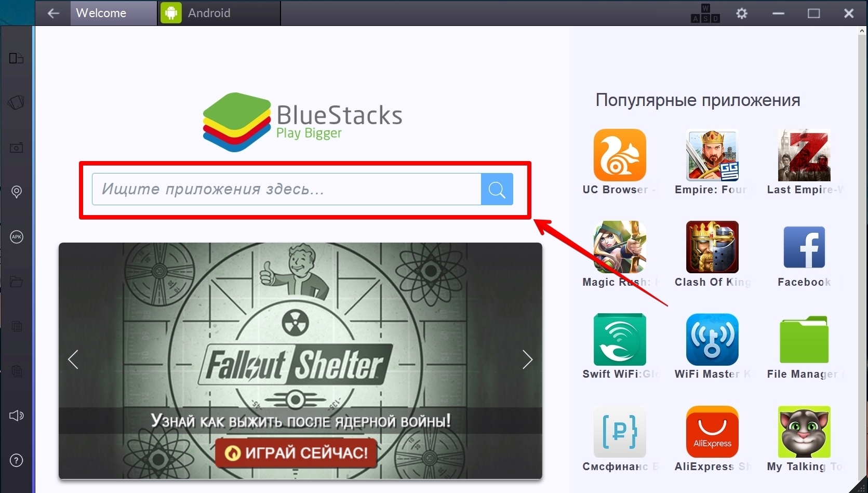
Task: Open the Swift WiFi app icon
Action: coord(620,339)
